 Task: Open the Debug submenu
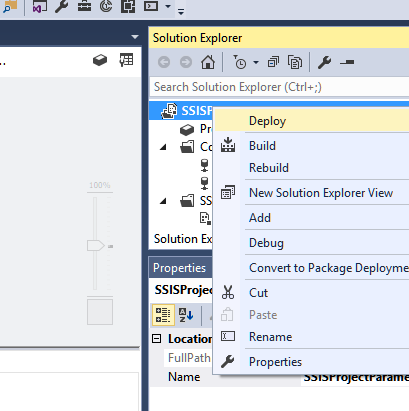point(311,243)
